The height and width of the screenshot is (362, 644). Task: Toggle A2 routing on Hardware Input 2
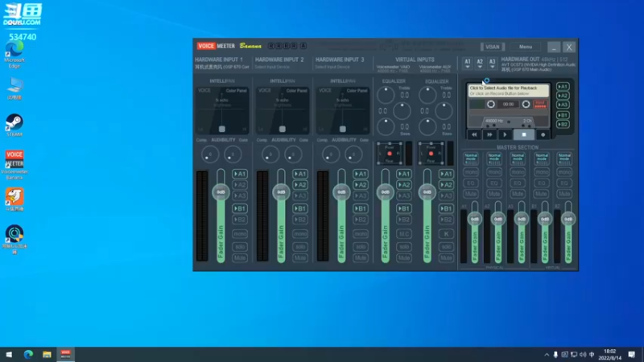(x=300, y=185)
